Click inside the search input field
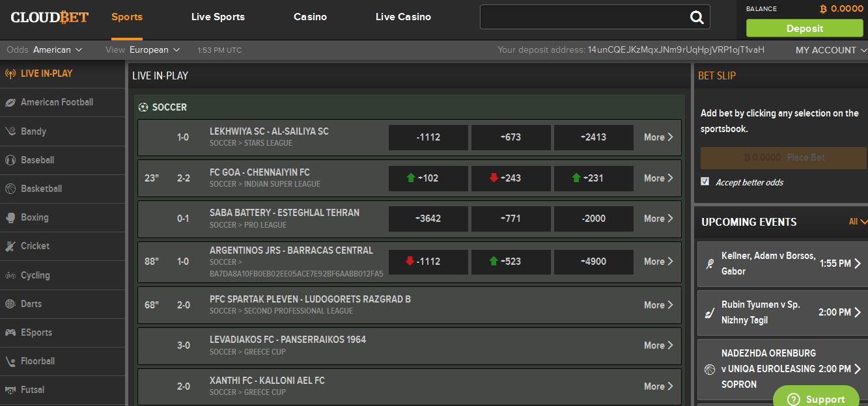 [584, 18]
